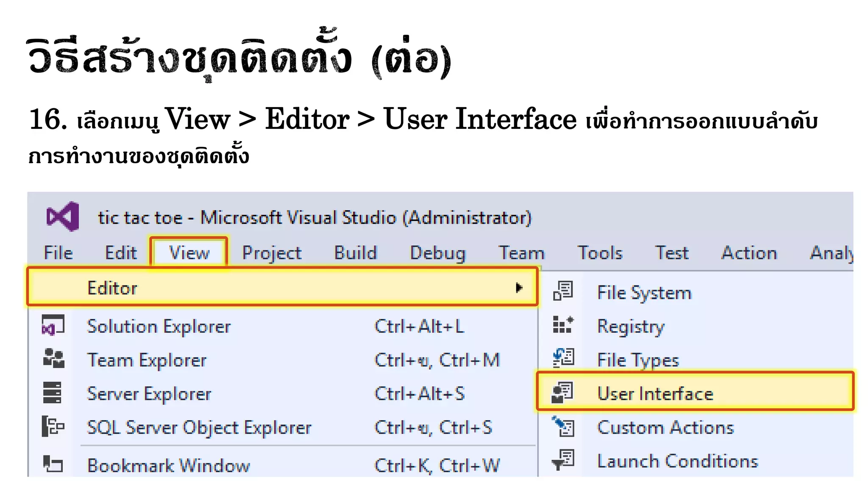Select File System in the Editor submenu
This screenshot has width=868, height=488.
pos(696,292)
